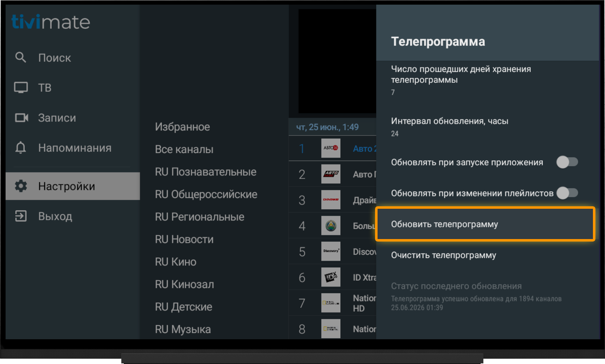Click Обновить телепрограмму button
The image size is (605, 364).
(x=485, y=224)
